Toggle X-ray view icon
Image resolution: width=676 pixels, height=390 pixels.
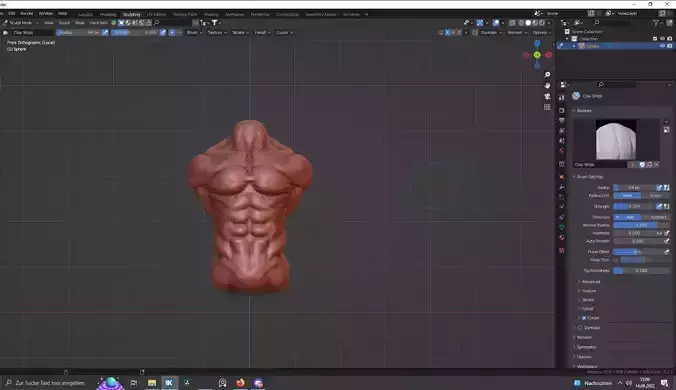coord(513,23)
